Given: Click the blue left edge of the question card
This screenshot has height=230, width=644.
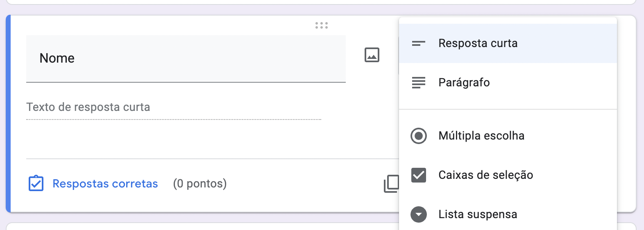Looking at the screenshot, I should click(8, 114).
